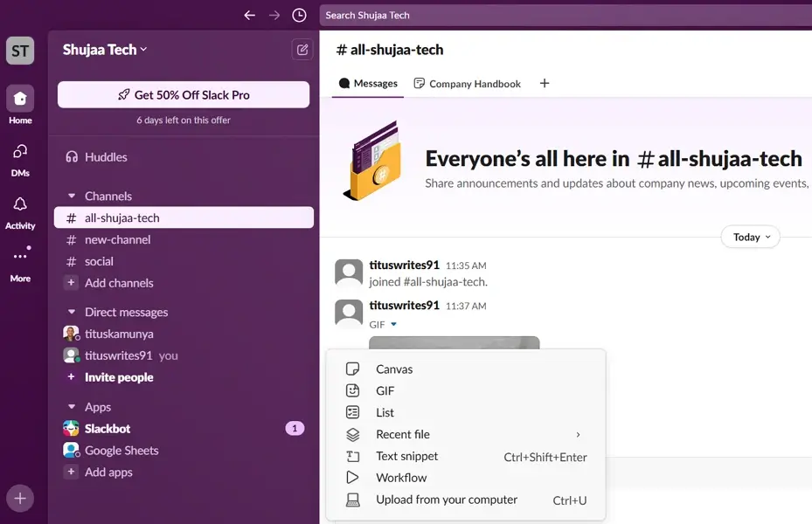812x524 pixels.
Task: Choose Recent file from the attach menu
Action: click(x=466, y=434)
